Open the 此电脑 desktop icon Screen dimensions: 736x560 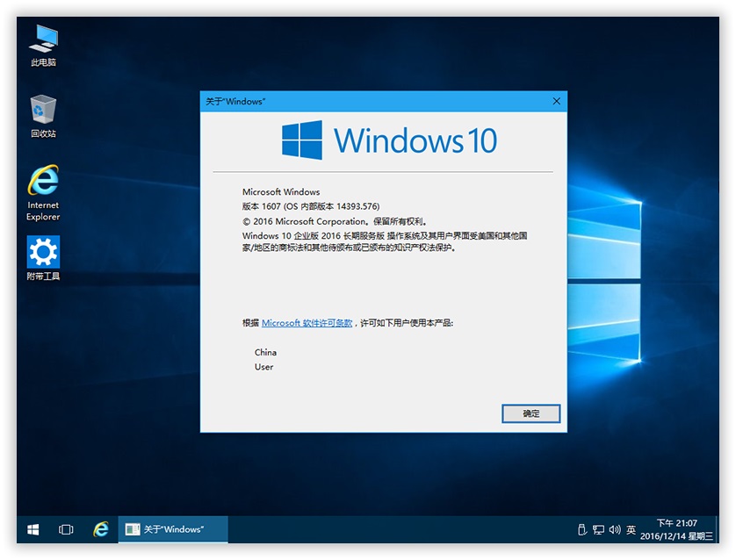pyautogui.click(x=43, y=46)
